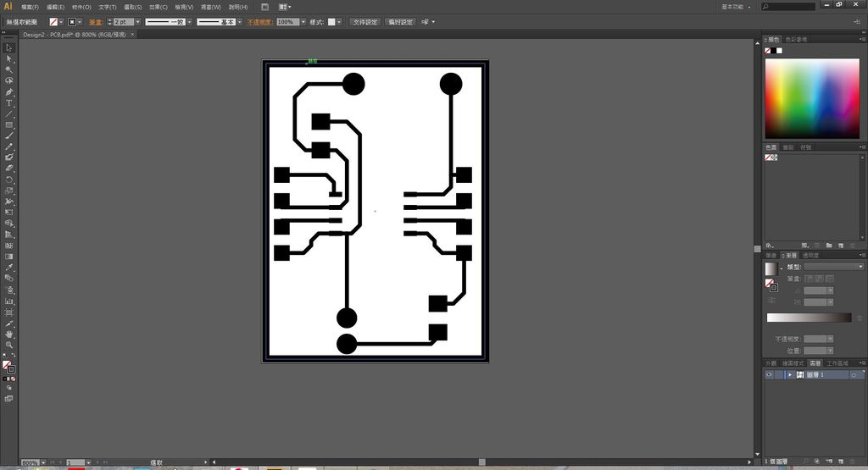Select the Eraser tool
Viewport: 868px width, 470px height.
tap(8, 169)
